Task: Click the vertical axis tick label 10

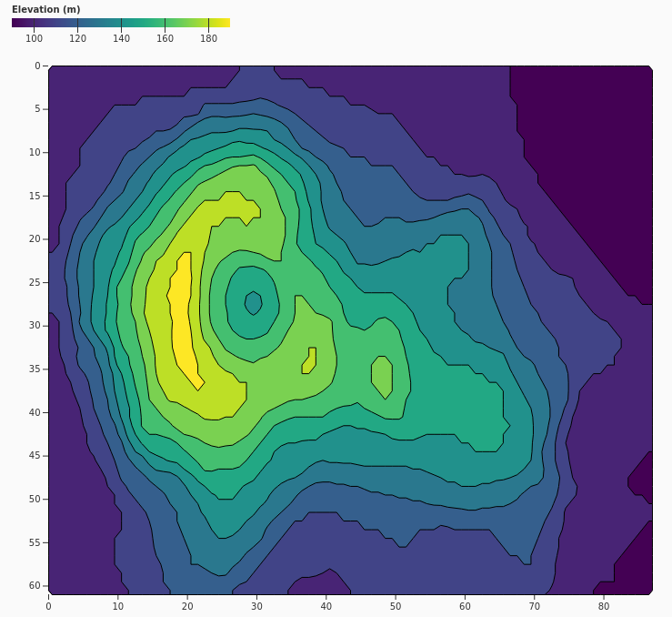Action: tap(35, 153)
